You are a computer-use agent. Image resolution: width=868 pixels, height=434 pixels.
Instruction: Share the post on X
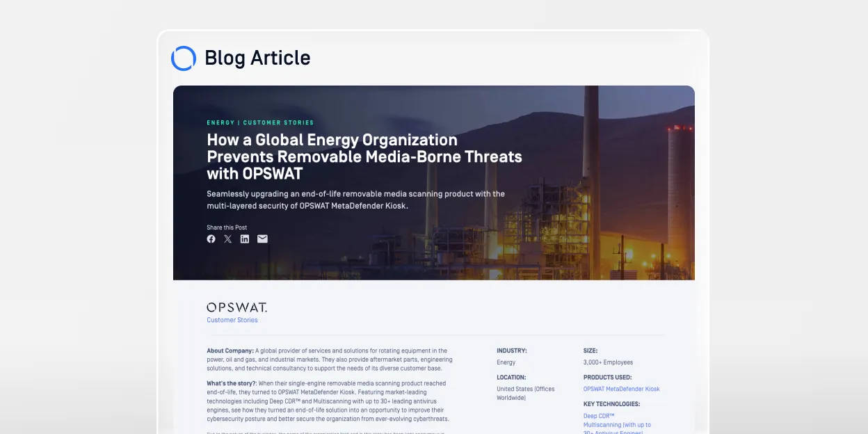pyautogui.click(x=228, y=239)
